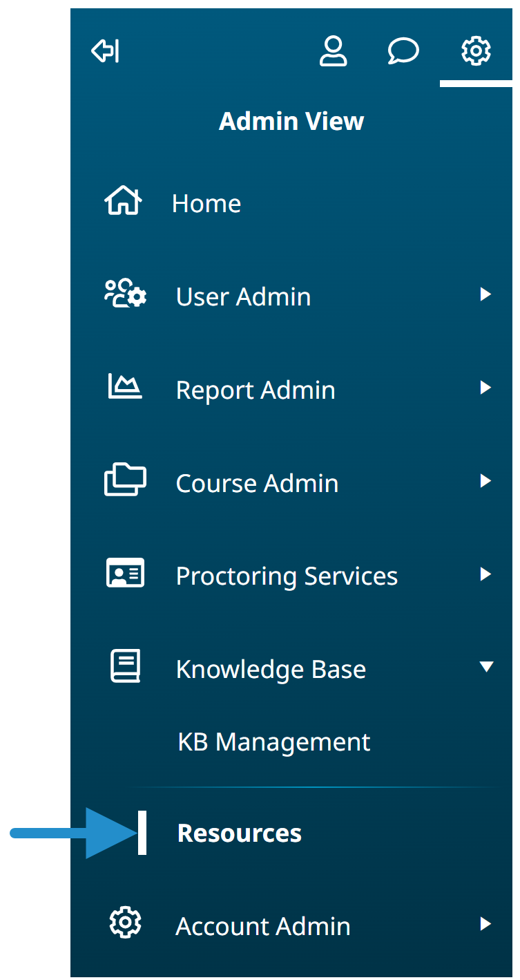This screenshot has height=980, width=520.
Task: Click the Course Admin folders icon
Action: pyautogui.click(x=125, y=480)
